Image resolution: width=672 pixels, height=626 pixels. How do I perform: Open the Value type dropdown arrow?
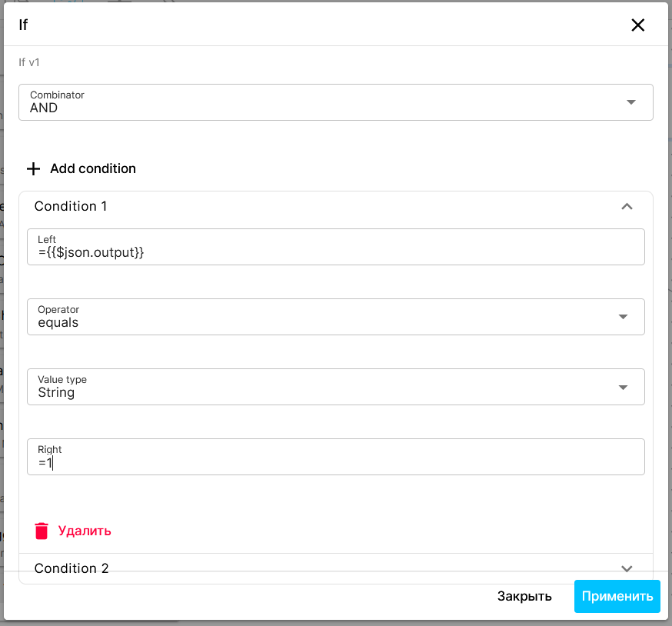623,387
